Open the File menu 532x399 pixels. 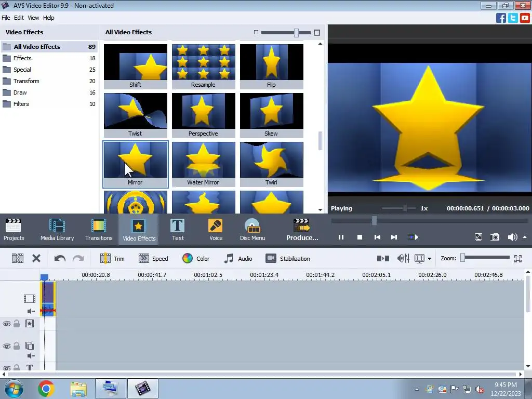[x=6, y=18]
